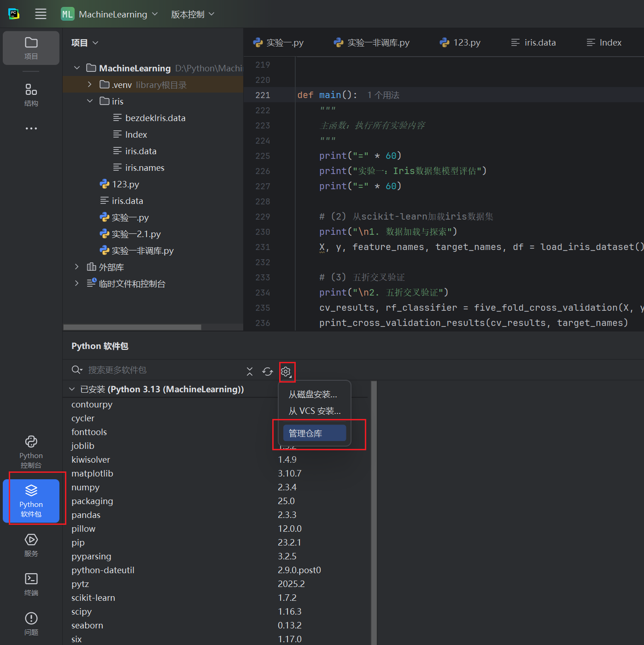The height and width of the screenshot is (645, 644).
Task: Open the 服务 tool window
Action: 31,545
